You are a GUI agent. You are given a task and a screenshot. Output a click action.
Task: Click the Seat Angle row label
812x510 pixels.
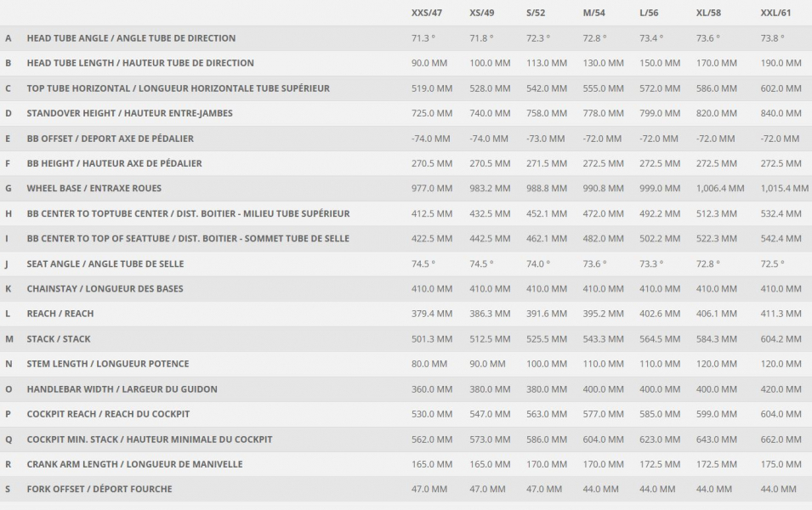pyautogui.click(x=105, y=264)
